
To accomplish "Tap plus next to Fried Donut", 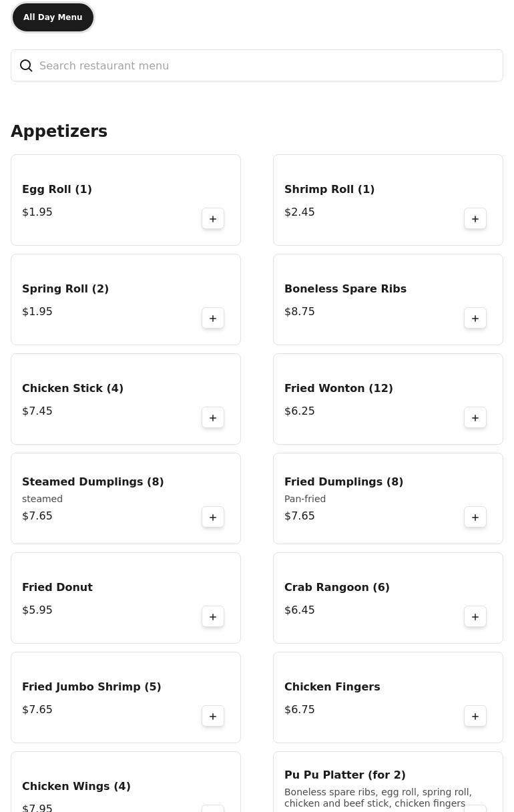I will 213,617.
